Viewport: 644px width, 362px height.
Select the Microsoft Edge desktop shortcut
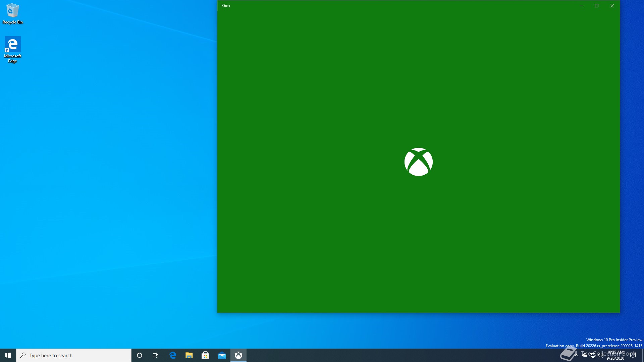(x=13, y=50)
